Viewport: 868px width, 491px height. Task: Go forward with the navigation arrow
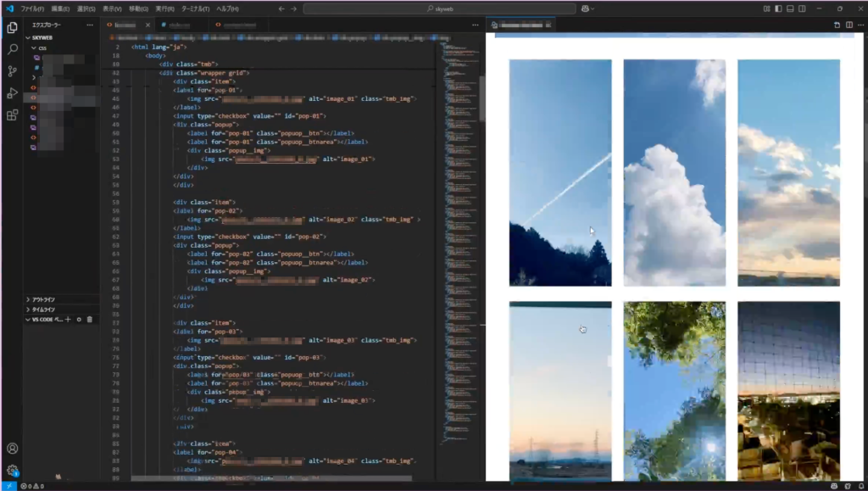point(293,8)
